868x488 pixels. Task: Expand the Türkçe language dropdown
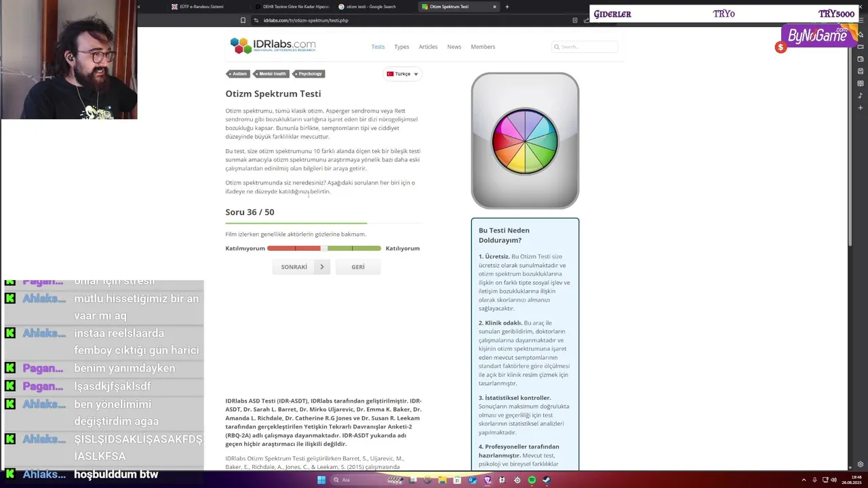point(403,74)
